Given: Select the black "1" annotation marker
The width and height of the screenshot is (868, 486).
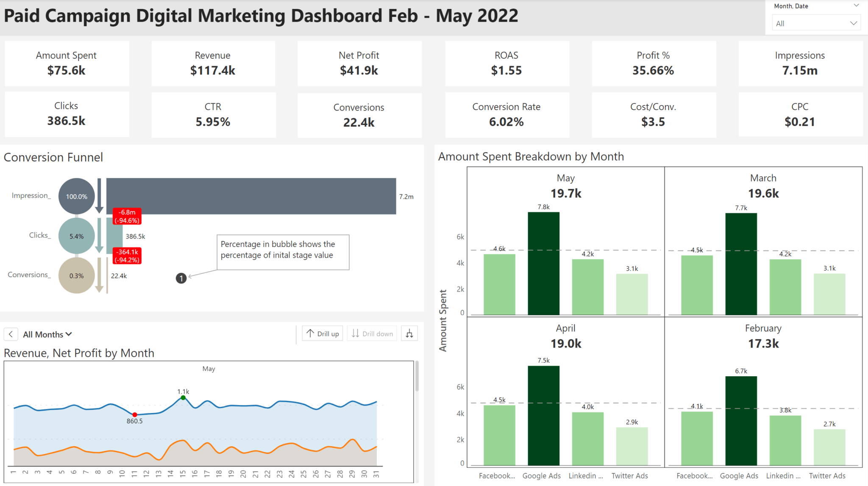Looking at the screenshot, I should pos(181,278).
